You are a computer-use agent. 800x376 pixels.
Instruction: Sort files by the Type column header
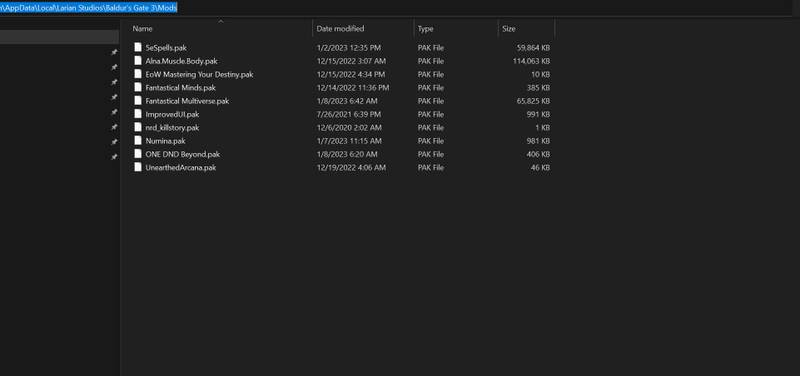coord(426,29)
